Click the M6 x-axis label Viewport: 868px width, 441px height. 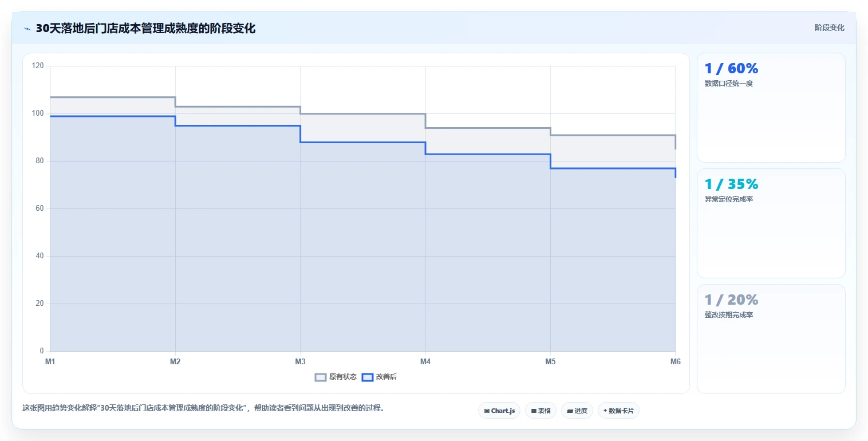click(675, 361)
